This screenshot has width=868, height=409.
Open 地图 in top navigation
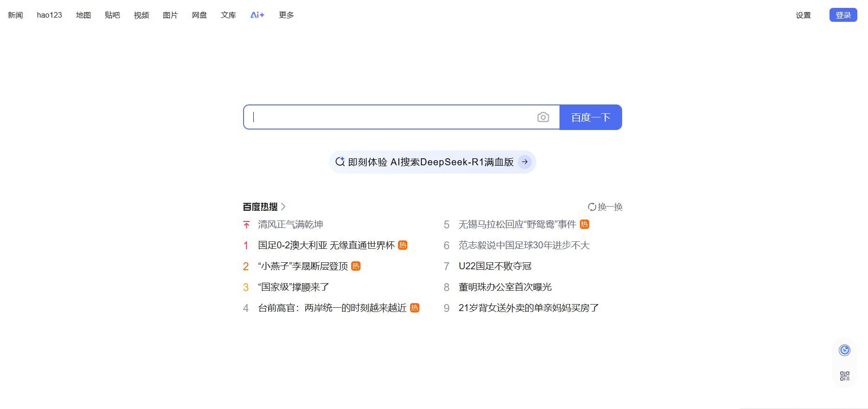tap(84, 15)
